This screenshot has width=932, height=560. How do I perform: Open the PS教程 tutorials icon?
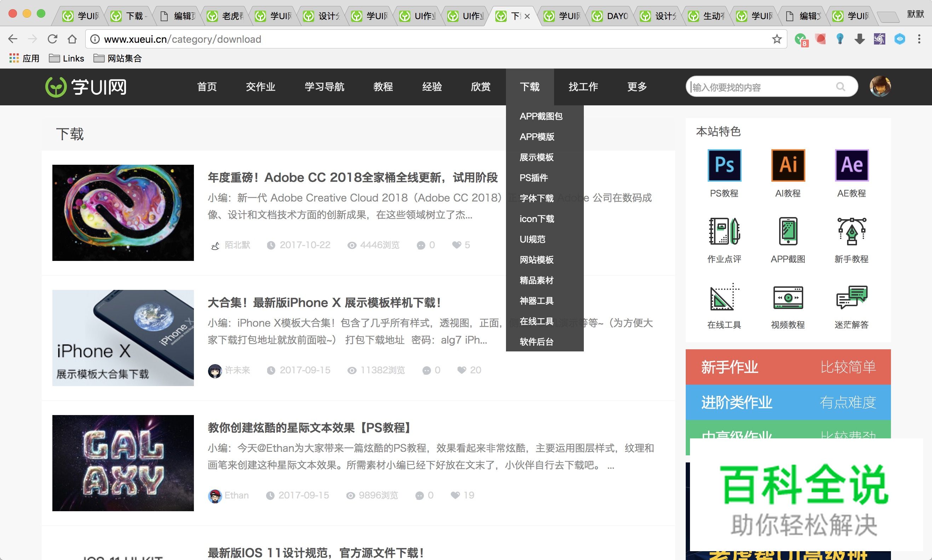click(724, 165)
